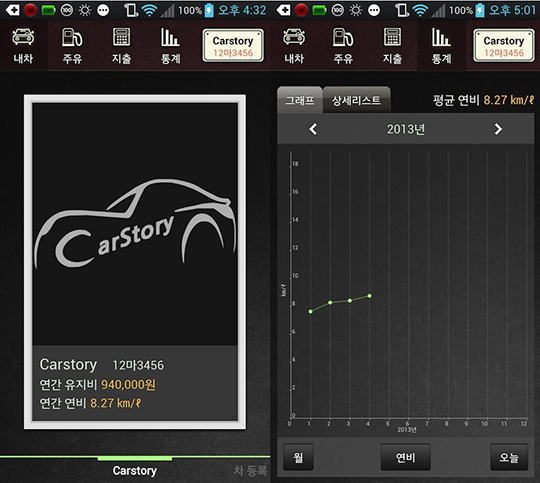
Task: Select the Carstory page indicator at bottom
Action: (135, 471)
